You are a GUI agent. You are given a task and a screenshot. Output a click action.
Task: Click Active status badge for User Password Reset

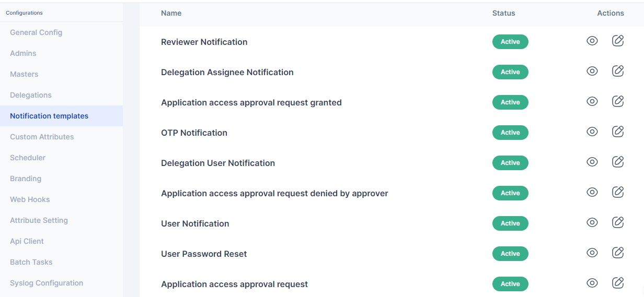pyautogui.click(x=510, y=254)
